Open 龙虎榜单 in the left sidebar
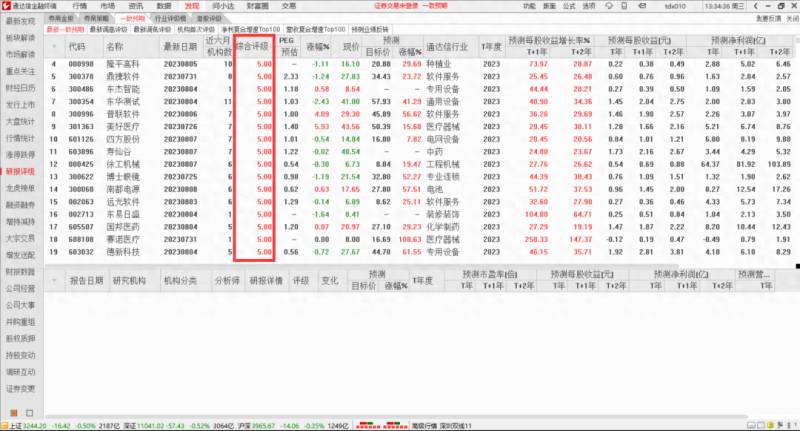Screen dimensions: 800x431 coord(20,188)
